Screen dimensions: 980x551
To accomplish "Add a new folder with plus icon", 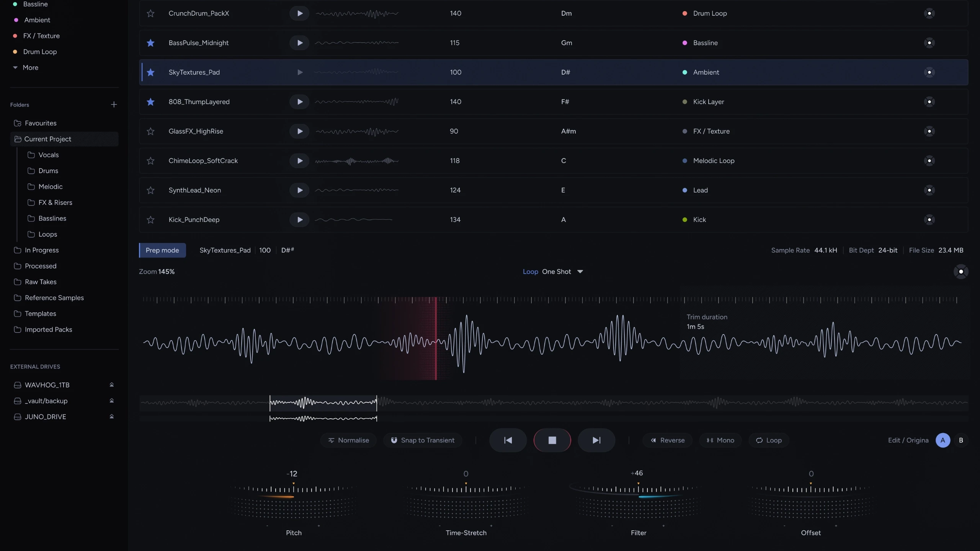I will coord(114,104).
